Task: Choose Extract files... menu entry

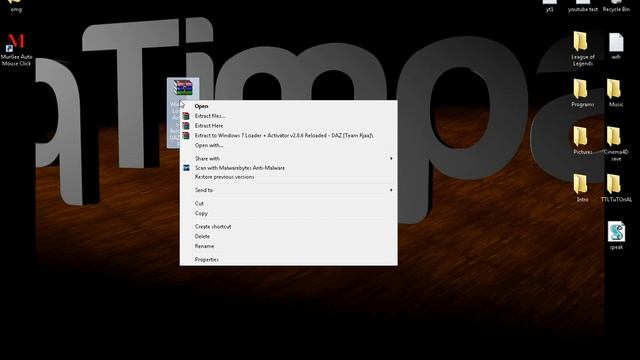Action: tap(289, 116)
